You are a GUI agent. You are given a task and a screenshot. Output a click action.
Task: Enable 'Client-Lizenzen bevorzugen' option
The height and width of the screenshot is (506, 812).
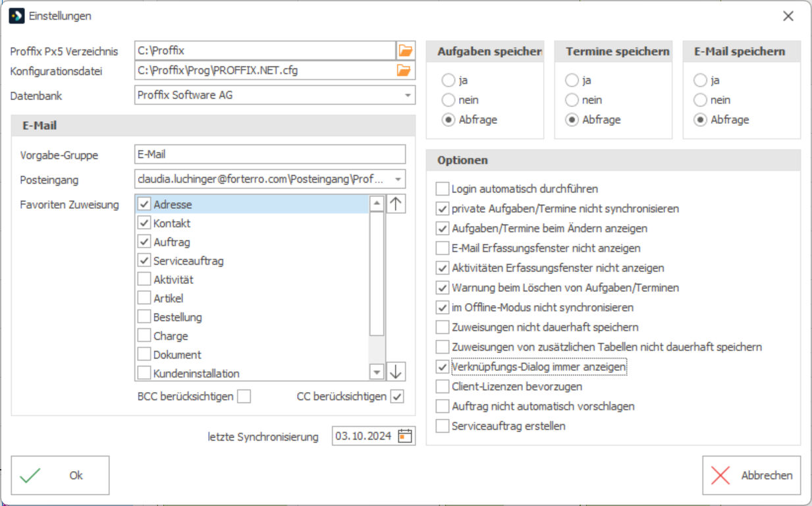tap(442, 387)
